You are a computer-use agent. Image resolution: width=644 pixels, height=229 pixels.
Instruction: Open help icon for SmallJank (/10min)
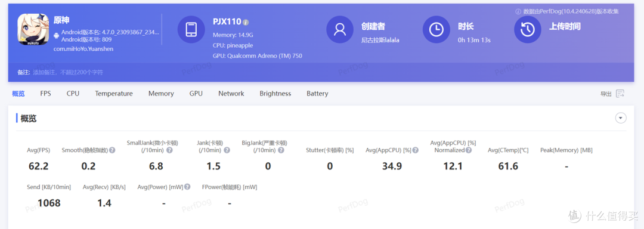169,150
